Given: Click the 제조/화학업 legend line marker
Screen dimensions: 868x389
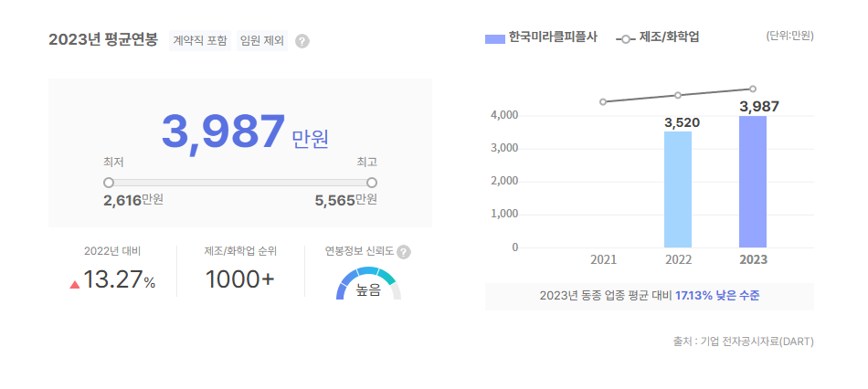Looking at the screenshot, I should (626, 39).
